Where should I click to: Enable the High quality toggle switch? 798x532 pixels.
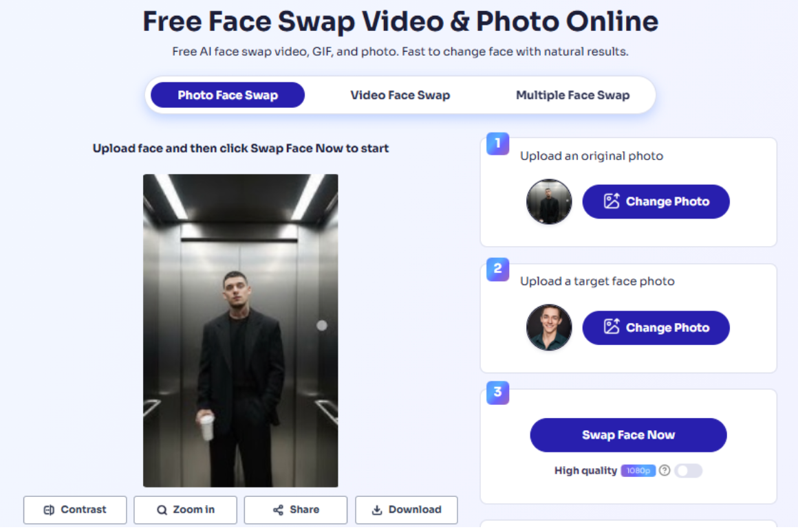(x=689, y=471)
